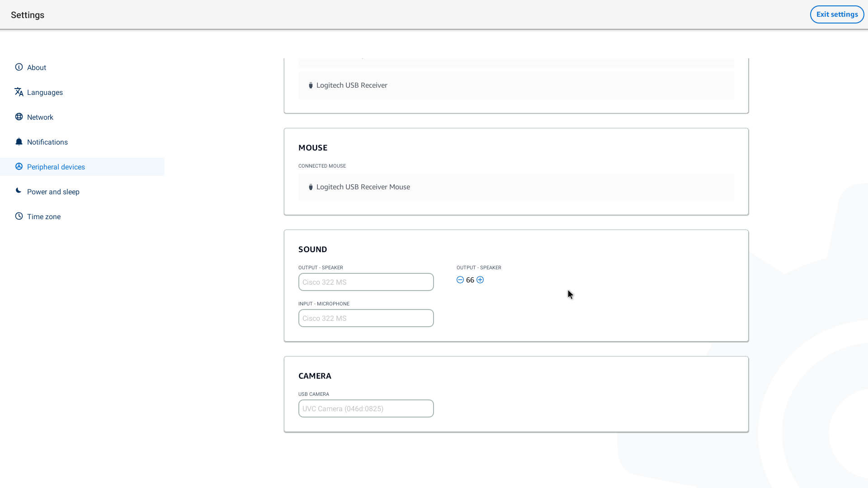
Task: Click the Power and sleep moon icon
Action: [x=19, y=191]
